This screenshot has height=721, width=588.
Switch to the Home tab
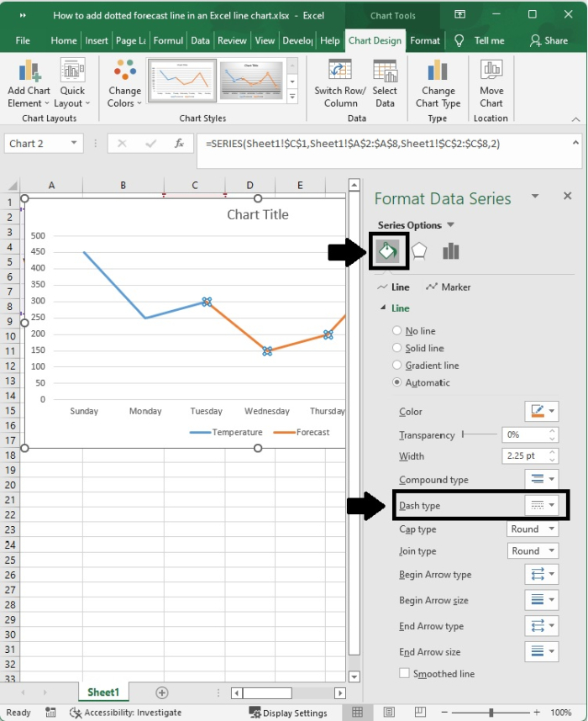(64, 40)
